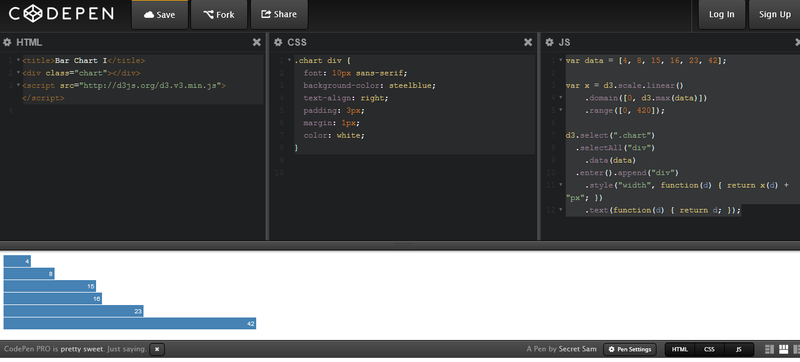Click the Sign Up button
The height and width of the screenshot is (362, 800).
click(774, 15)
